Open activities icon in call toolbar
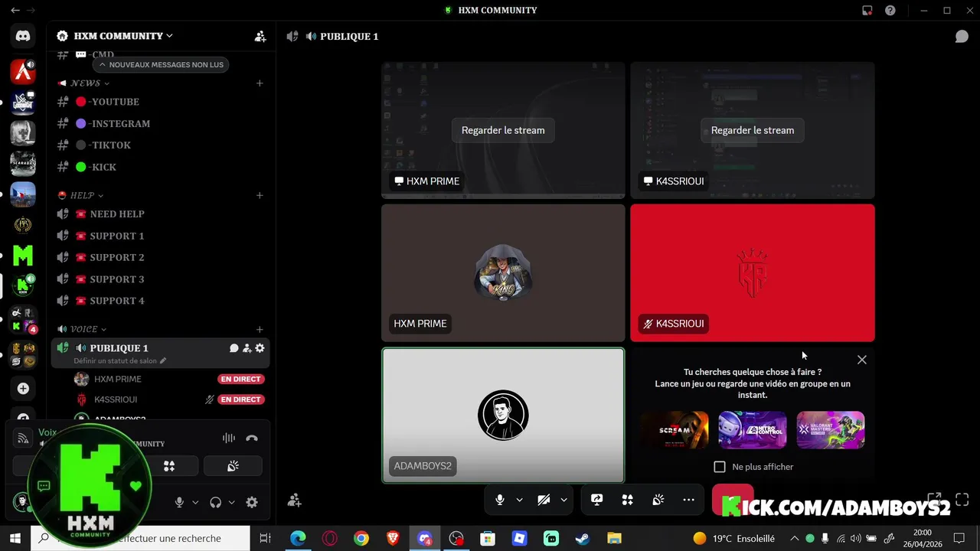This screenshot has height=551, width=980. 627,500
